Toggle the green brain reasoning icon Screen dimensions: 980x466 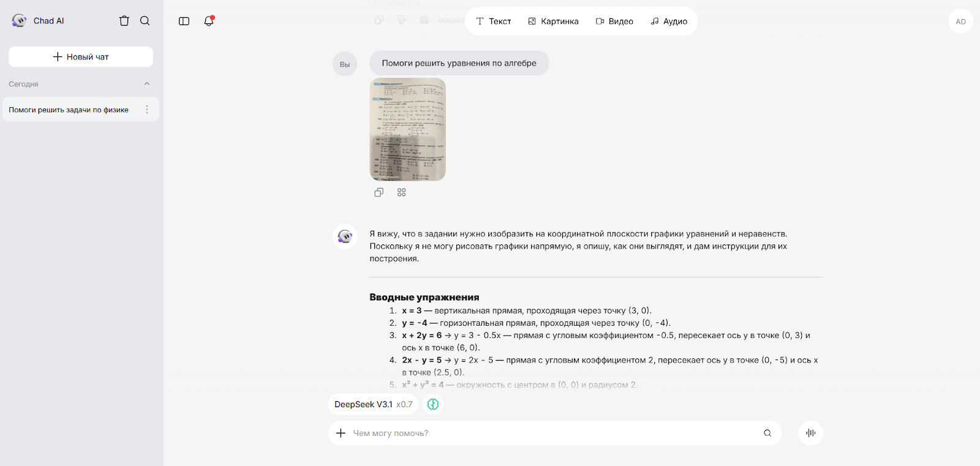(x=433, y=404)
